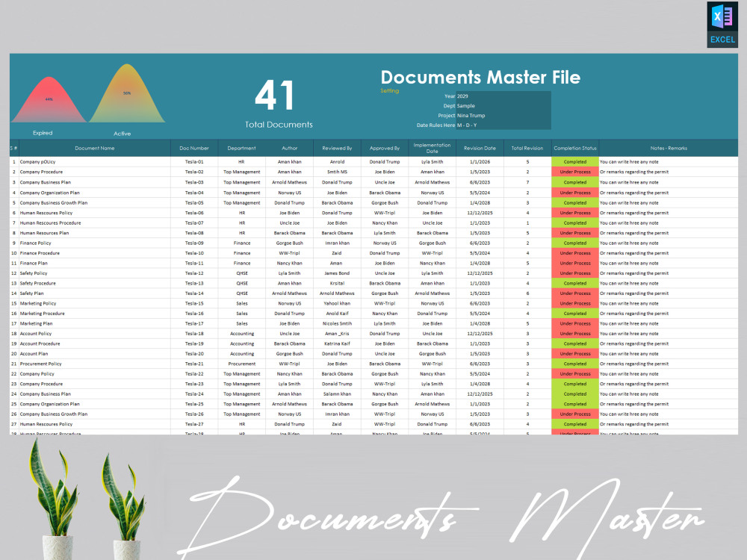
Task: Select the Marketing Policy cell
Action: (94, 303)
